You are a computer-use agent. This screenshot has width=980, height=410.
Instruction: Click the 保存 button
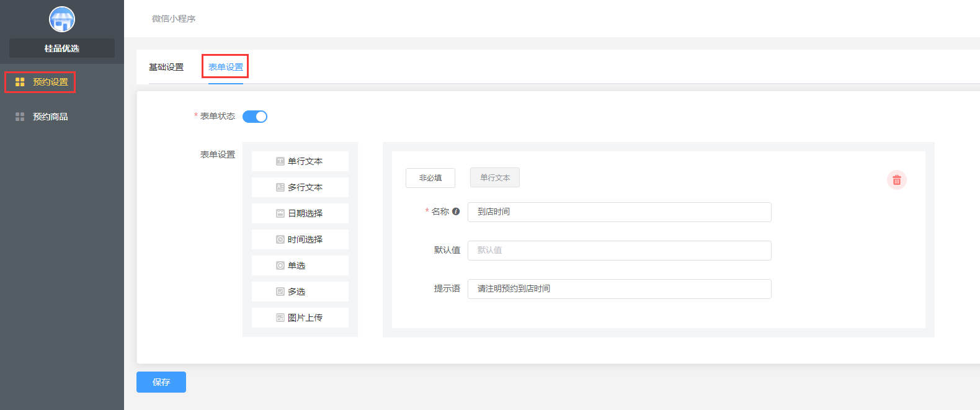click(161, 382)
